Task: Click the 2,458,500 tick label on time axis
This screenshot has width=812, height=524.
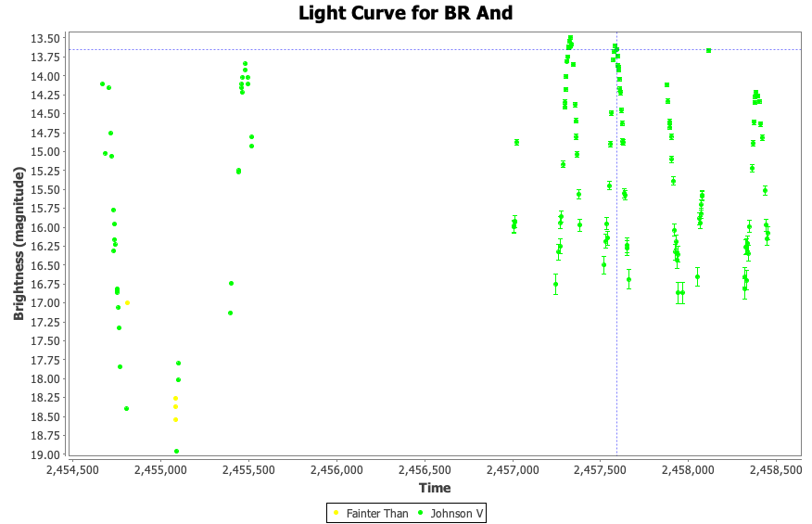Action: click(x=776, y=469)
